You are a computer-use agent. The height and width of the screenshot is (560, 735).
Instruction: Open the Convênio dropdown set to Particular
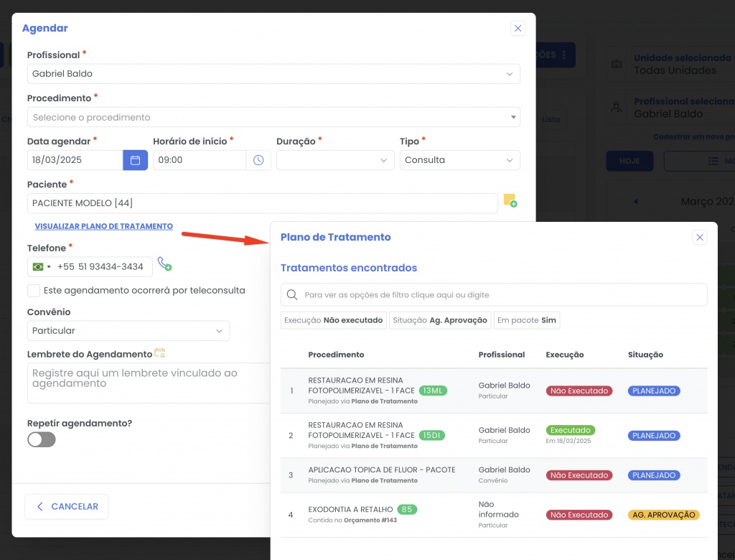(128, 331)
